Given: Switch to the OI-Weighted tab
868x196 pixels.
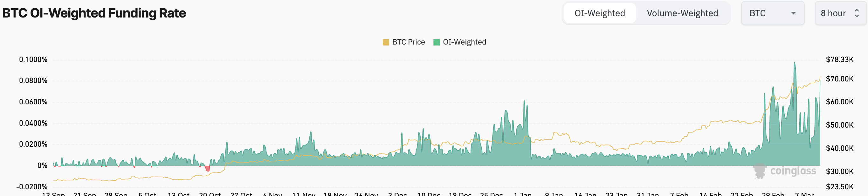Looking at the screenshot, I should click(x=599, y=13).
